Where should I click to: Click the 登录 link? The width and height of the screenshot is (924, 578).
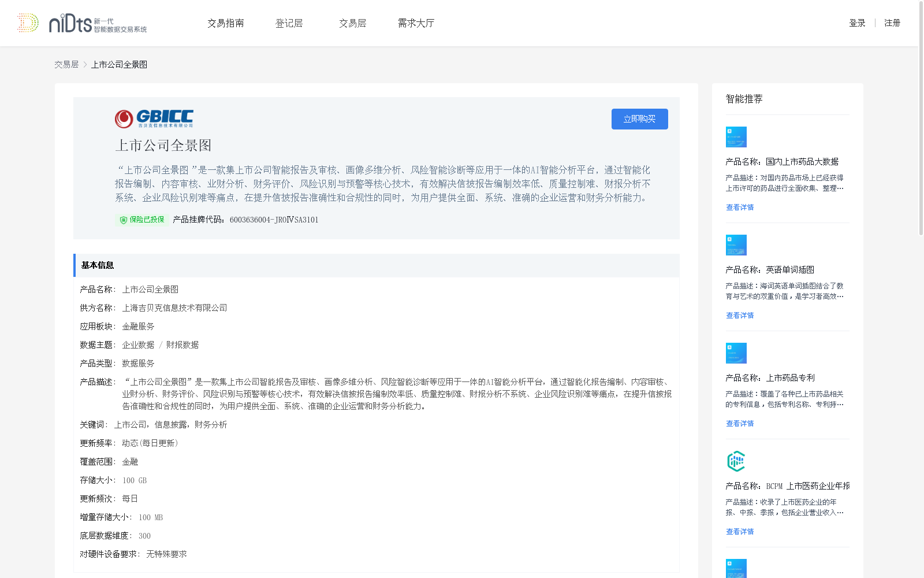(x=857, y=23)
